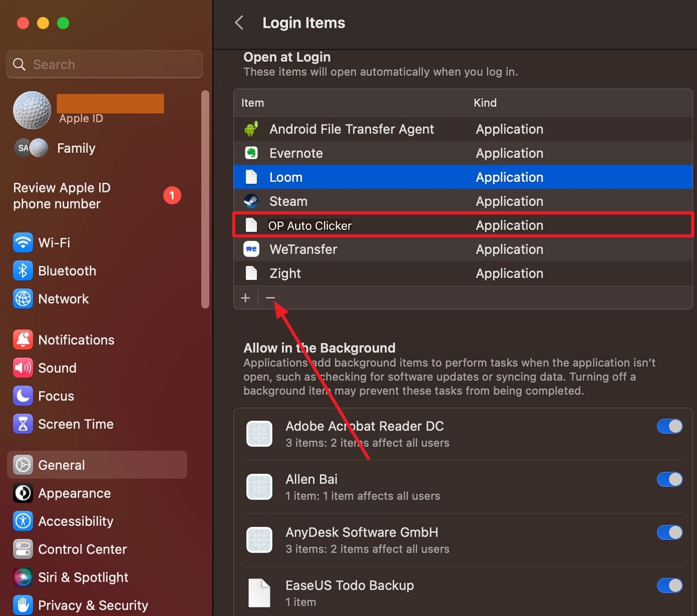Click the Siri & Spotlight icon

click(x=23, y=577)
